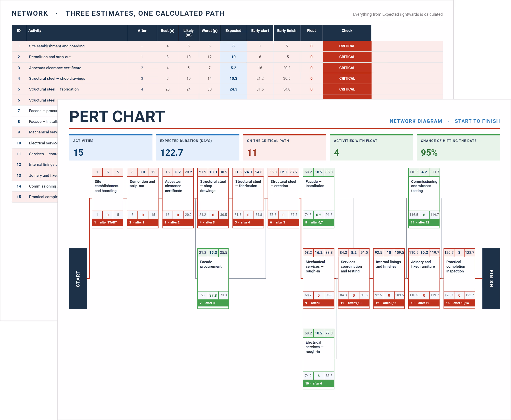This screenshot has height=420, width=511.
Task: Select the Expected Duration 122.7 card
Action: point(197,147)
